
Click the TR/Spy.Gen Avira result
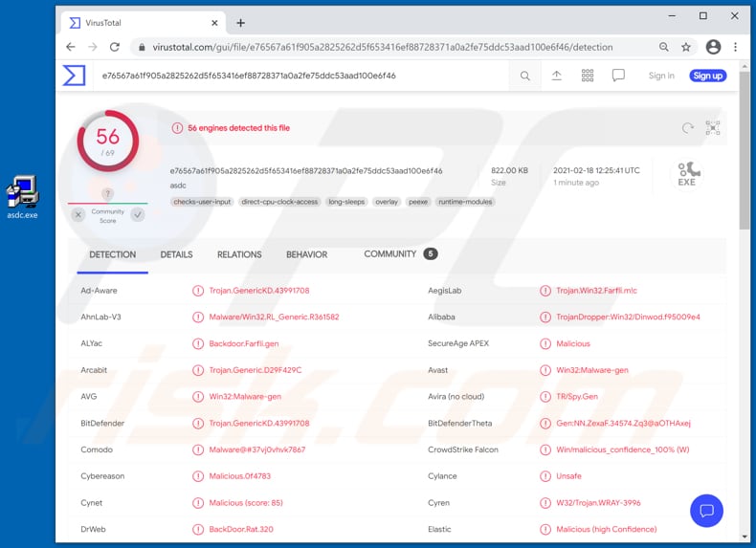pyautogui.click(x=577, y=397)
